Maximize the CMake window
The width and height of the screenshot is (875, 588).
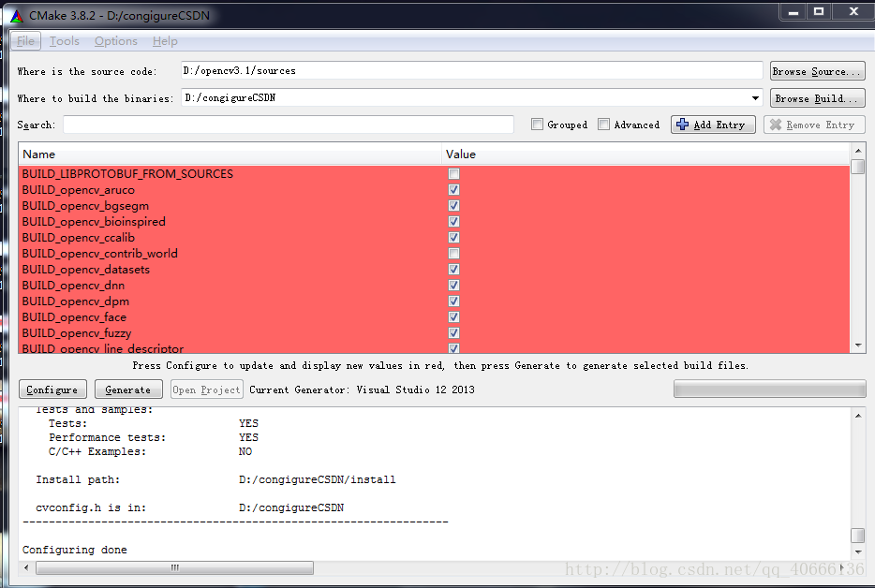[819, 12]
